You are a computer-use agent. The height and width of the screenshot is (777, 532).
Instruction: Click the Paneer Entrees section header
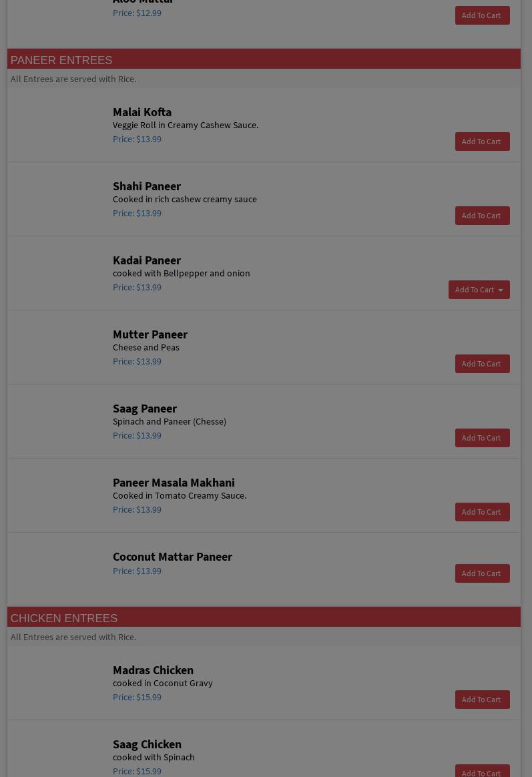[61, 60]
